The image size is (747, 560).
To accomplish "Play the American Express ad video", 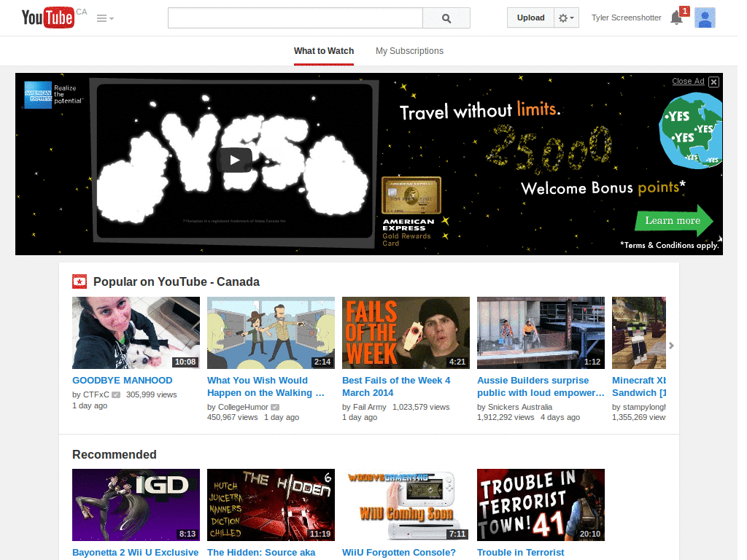I will (234, 160).
